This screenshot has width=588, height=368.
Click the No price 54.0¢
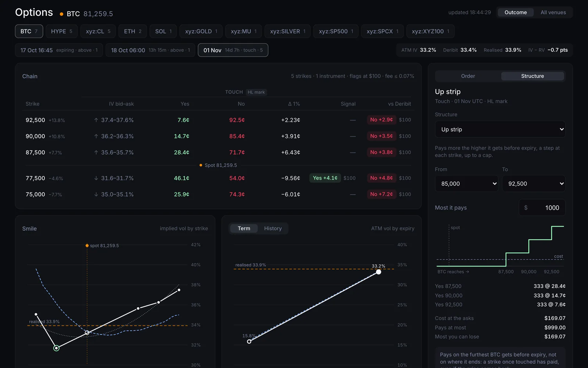click(237, 178)
